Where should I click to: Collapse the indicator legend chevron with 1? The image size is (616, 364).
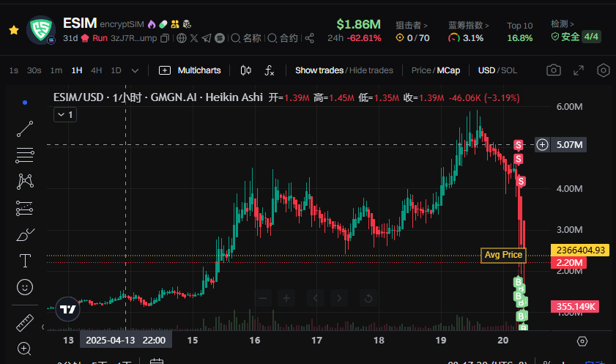tap(65, 115)
